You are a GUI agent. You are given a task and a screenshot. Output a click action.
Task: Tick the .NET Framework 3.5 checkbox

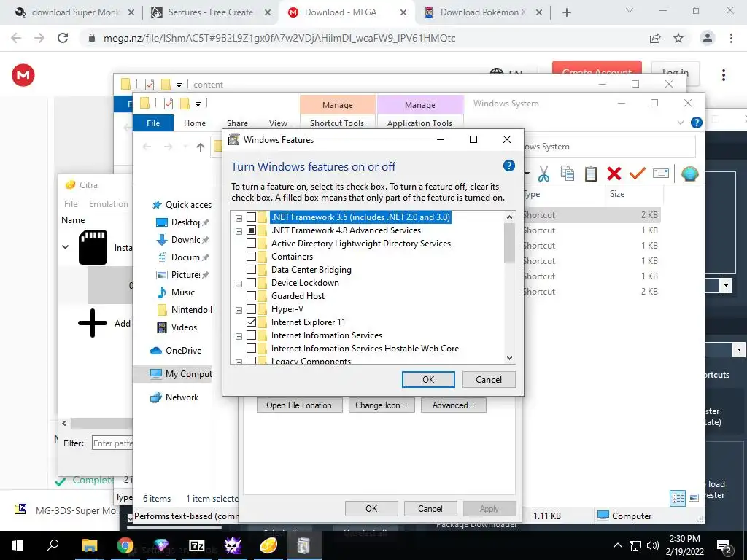click(x=251, y=217)
